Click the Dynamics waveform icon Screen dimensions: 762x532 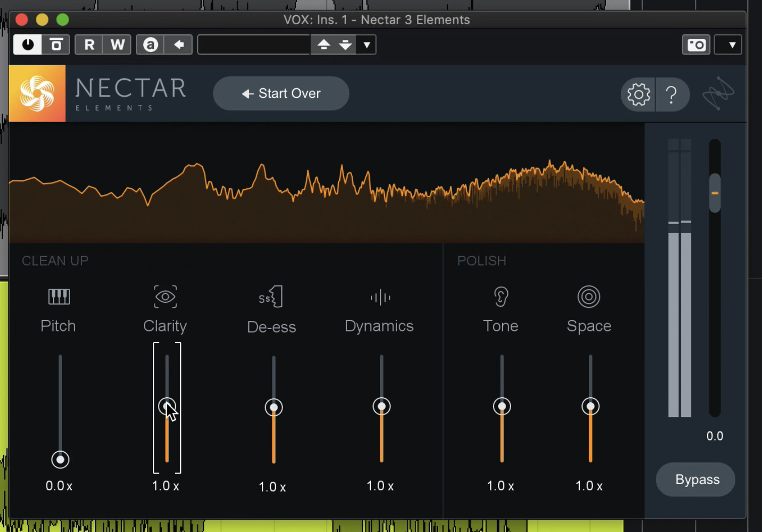(x=380, y=297)
